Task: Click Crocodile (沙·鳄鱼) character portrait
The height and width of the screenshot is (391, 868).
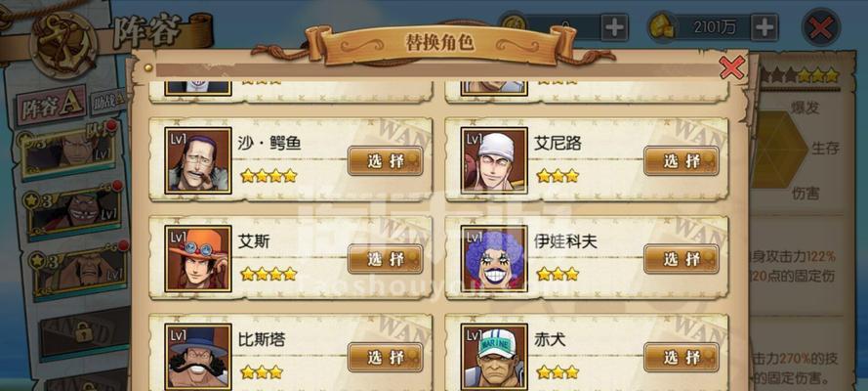Action: (197, 160)
